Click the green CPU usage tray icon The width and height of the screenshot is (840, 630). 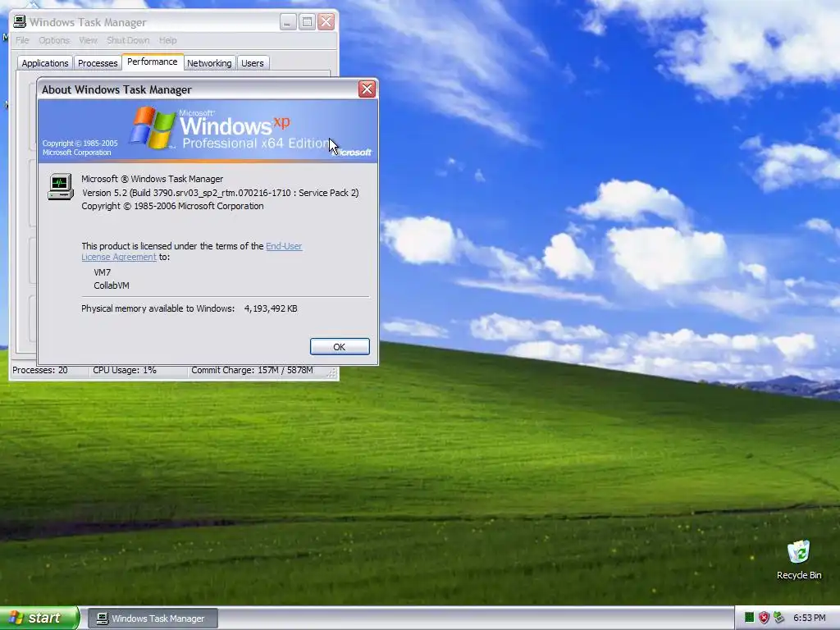click(x=749, y=618)
